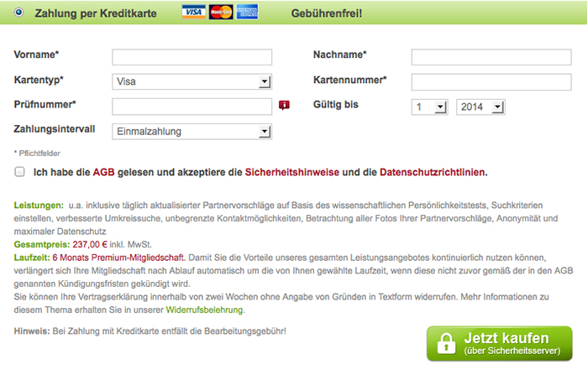
Task: Focus the Vorname input field
Action: click(x=192, y=57)
